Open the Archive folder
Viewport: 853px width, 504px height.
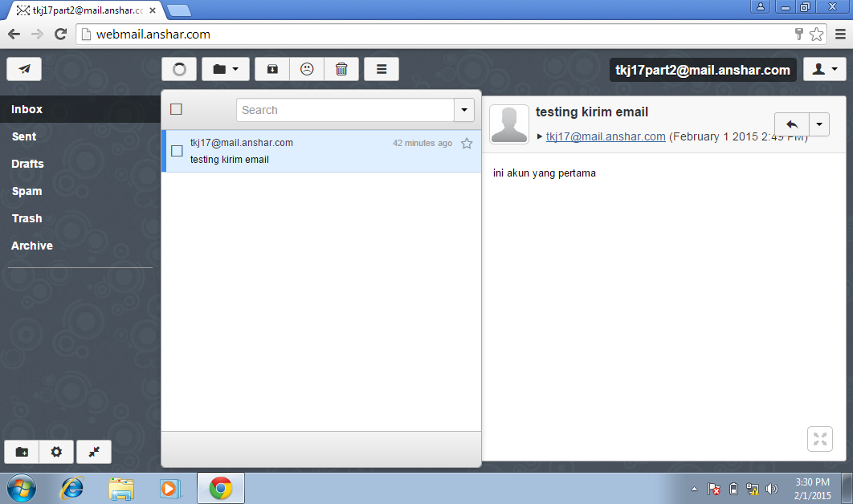click(x=80, y=246)
